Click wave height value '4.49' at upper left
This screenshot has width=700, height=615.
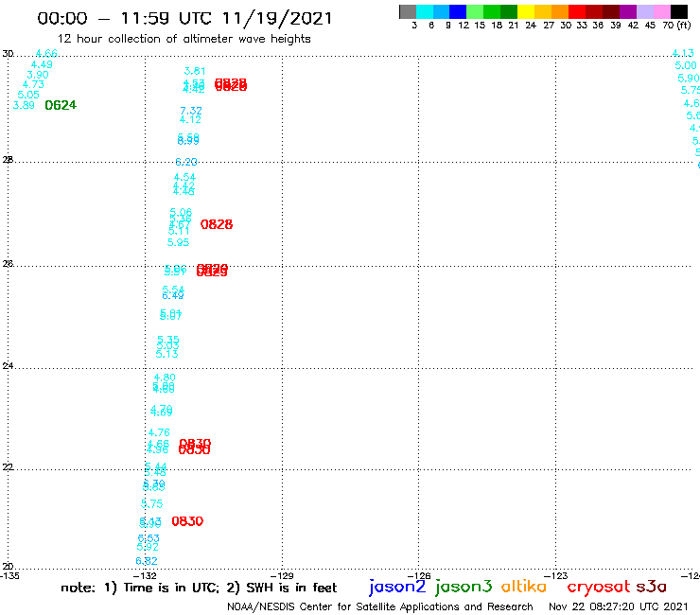(42, 64)
